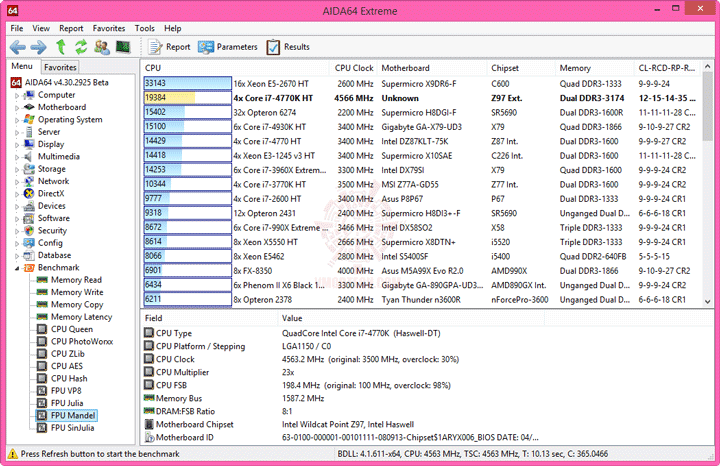Select the Devices tree item icon
This screenshot has height=466, width=720.
tap(29, 206)
